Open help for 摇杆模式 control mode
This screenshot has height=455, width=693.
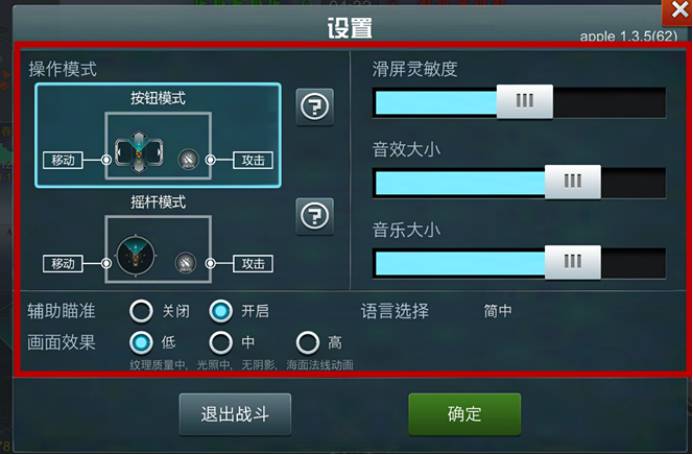[x=315, y=216]
